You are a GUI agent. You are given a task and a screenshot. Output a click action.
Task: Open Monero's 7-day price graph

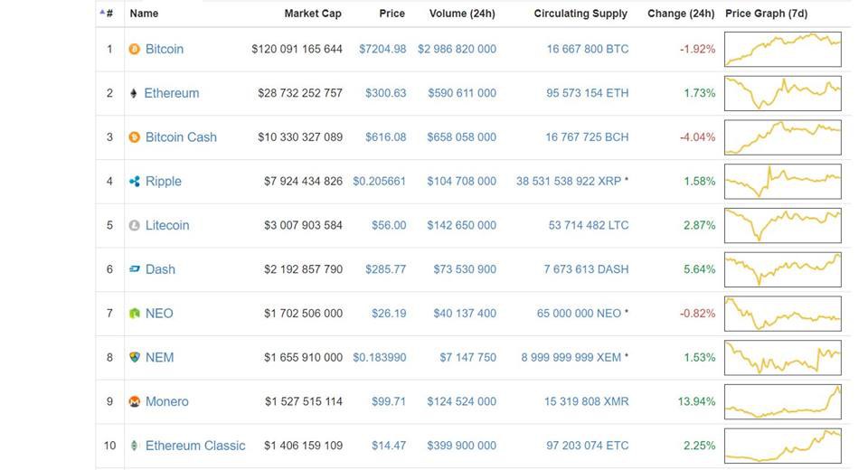[783, 401]
